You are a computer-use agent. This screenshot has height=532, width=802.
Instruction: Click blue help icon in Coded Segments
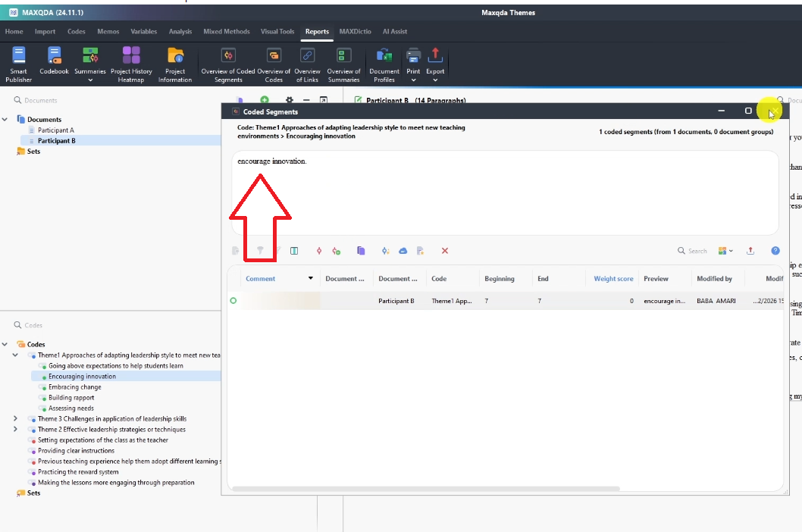(775, 251)
